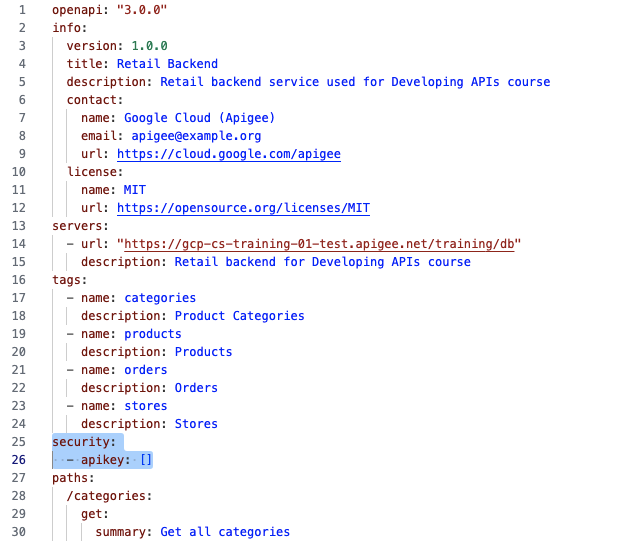
Task: Click the name value Google Cloud (Apigee)
Action: (x=199, y=118)
